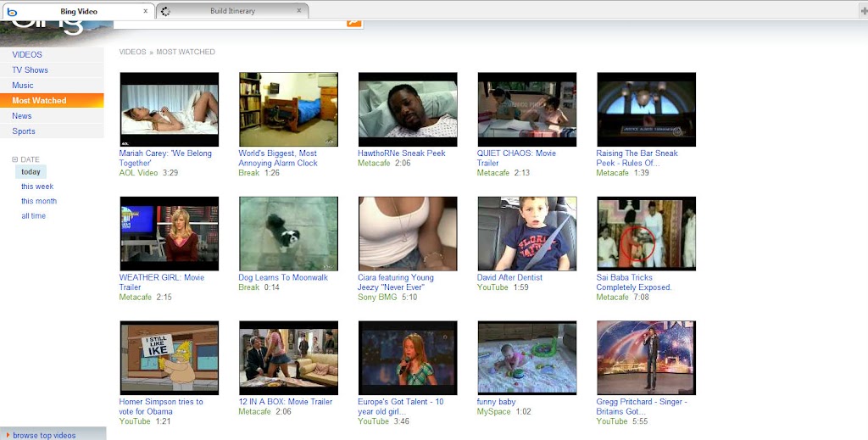Switch to the Build Itinerary tab
The height and width of the screenshot is (440, 868).
tap(232, 11)
